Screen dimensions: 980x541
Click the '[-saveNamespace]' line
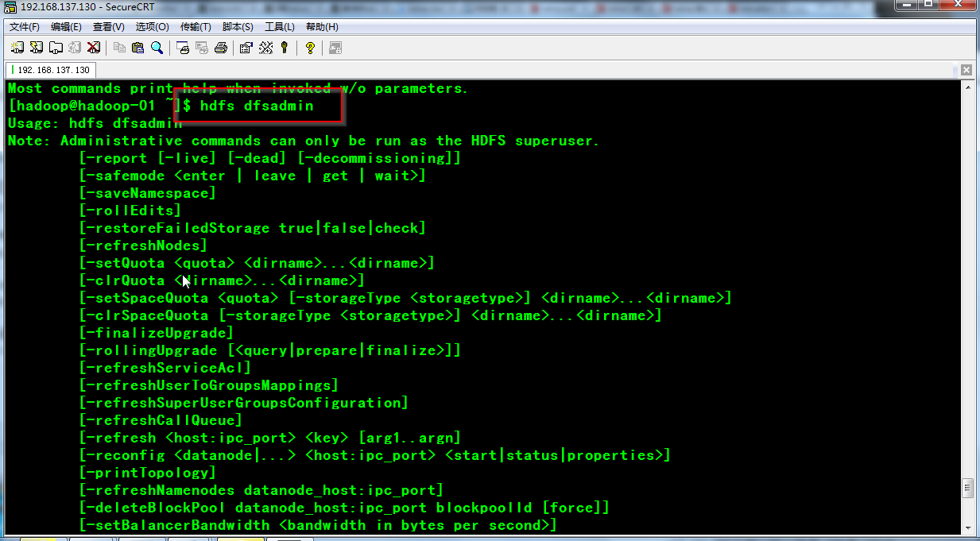(148, 193)
